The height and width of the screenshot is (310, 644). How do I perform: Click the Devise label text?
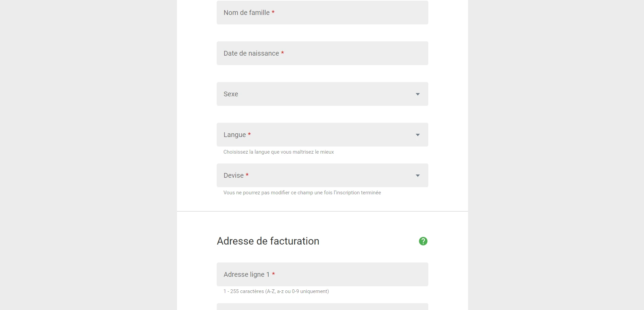coord(234,175)
